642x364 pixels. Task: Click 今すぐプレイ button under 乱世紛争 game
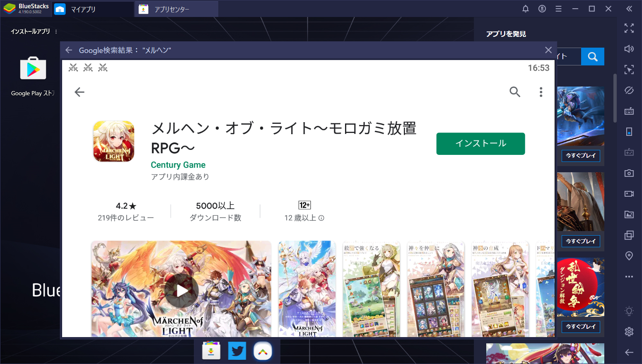tap(581, 327)
